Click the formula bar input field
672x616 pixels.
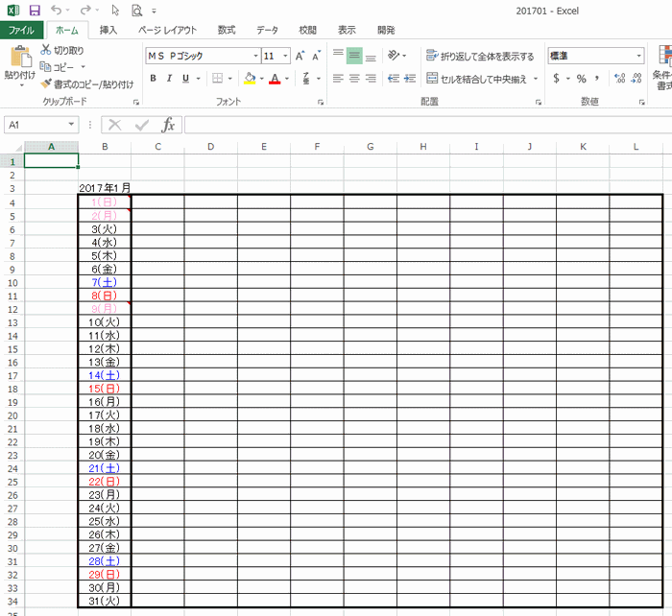pyautogui.click(x=428, y=125)
